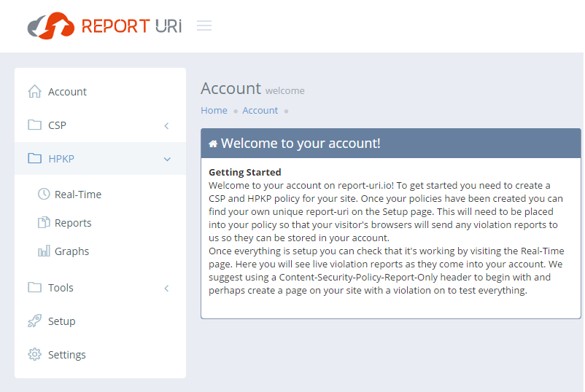The width and height of the screenshot is (585, 392).
Task: Click the REPORT URI brand text
Action: [x=132, y=26]
